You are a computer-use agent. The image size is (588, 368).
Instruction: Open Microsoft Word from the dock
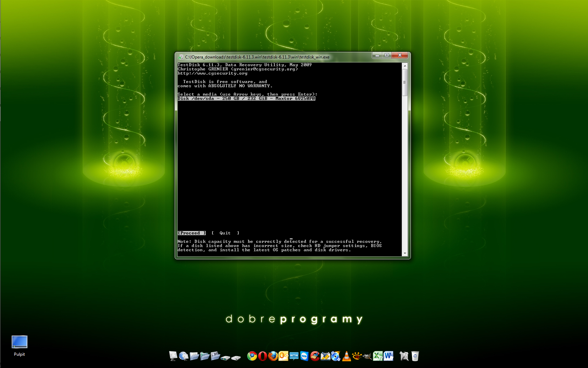(x=388, y=356)
